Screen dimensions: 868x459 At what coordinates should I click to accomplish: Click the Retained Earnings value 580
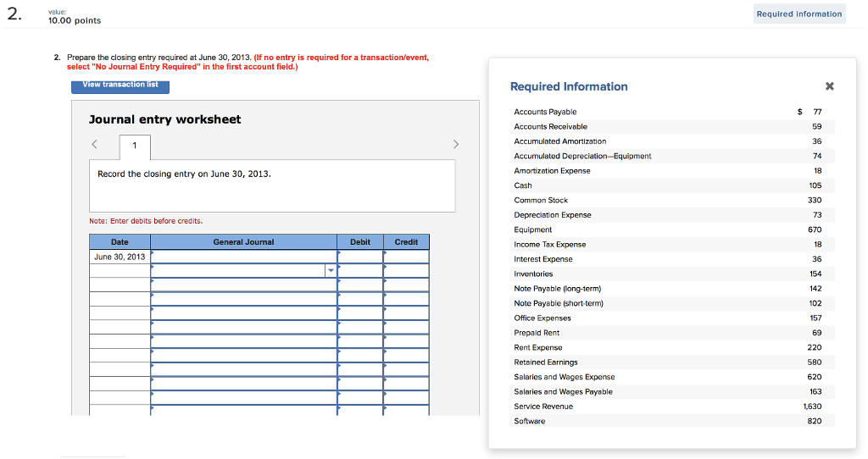click(x=815, y=362)
